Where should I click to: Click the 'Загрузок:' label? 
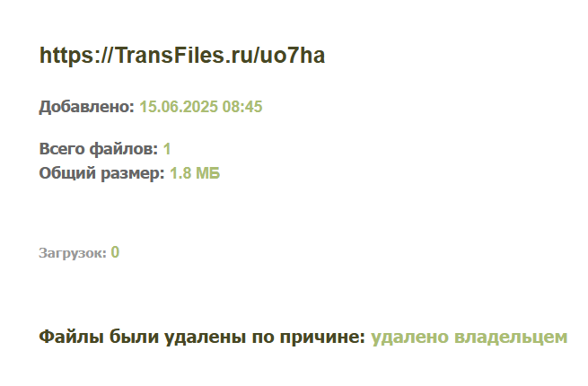click(72, 253)
